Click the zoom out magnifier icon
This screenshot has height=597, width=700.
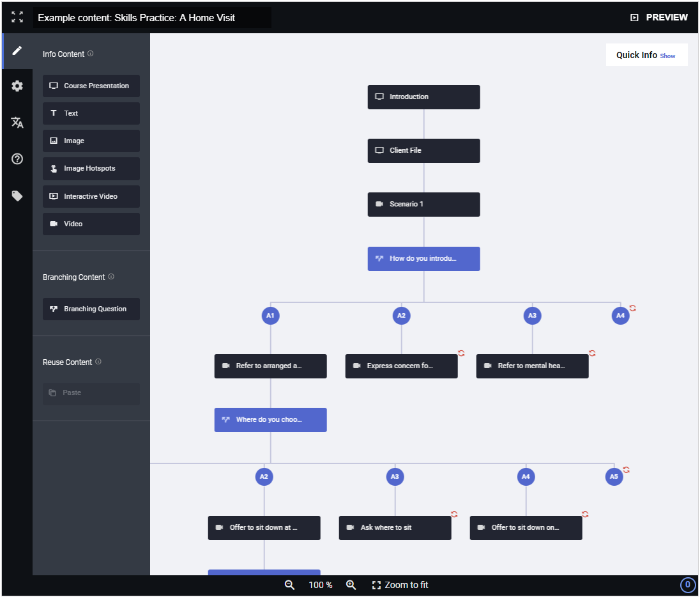[289, 585]
